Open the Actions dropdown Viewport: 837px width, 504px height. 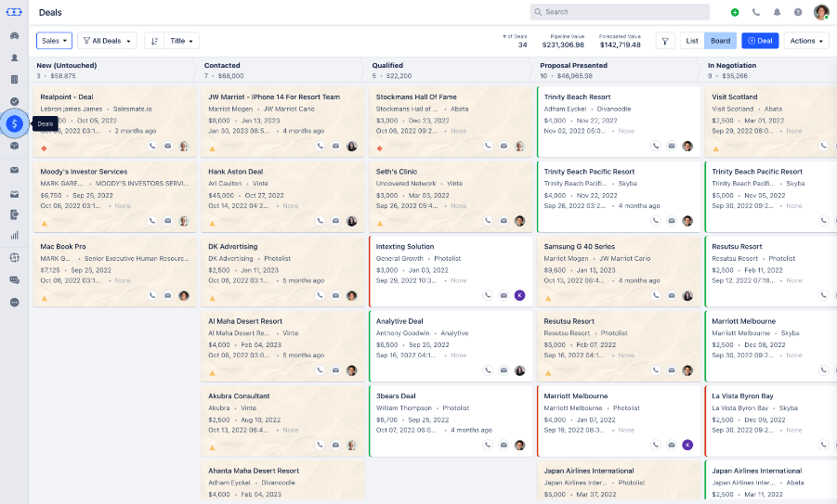(806, 41)
